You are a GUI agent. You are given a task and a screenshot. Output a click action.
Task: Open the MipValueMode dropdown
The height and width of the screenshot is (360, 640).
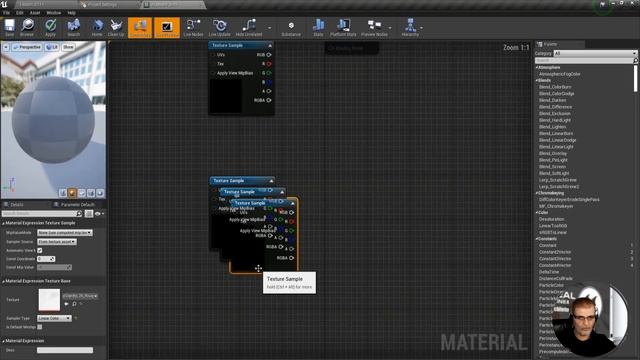[65, 233]
